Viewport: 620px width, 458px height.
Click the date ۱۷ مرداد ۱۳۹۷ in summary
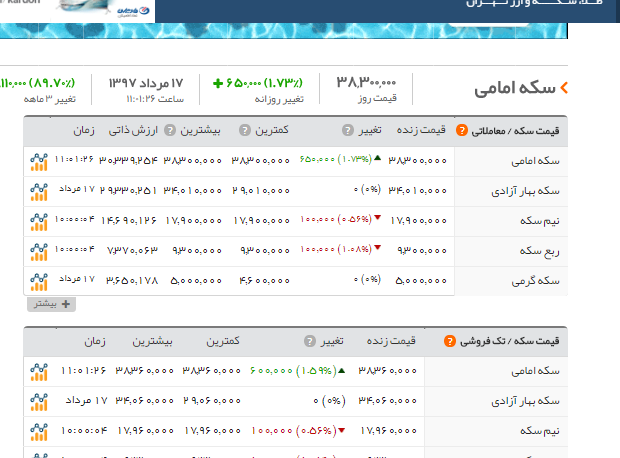tap(146, 83)
